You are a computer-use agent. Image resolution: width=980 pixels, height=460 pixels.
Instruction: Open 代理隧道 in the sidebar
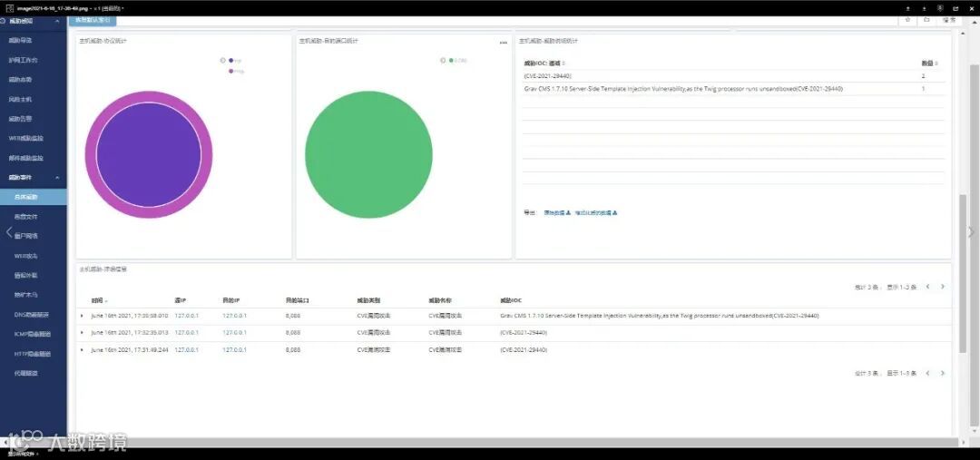pyautogui.click(x=25, y=374)
